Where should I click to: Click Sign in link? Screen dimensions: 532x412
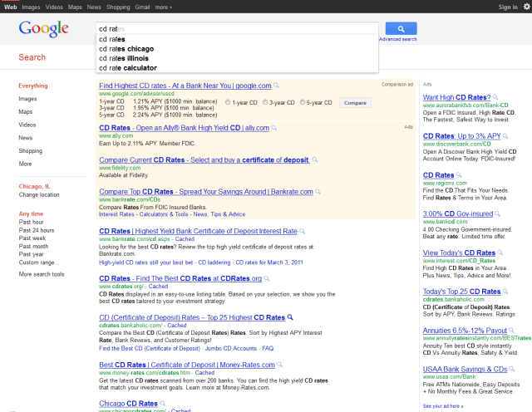coord(508,7)
